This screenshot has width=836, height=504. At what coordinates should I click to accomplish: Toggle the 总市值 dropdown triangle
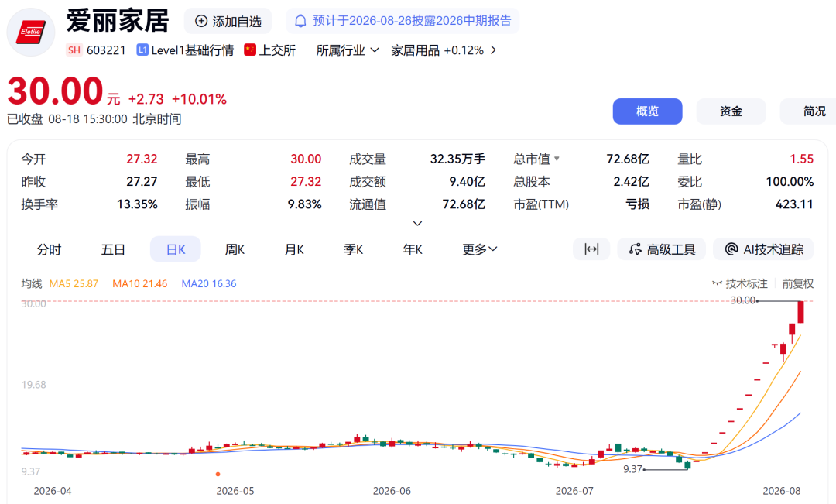557,159
